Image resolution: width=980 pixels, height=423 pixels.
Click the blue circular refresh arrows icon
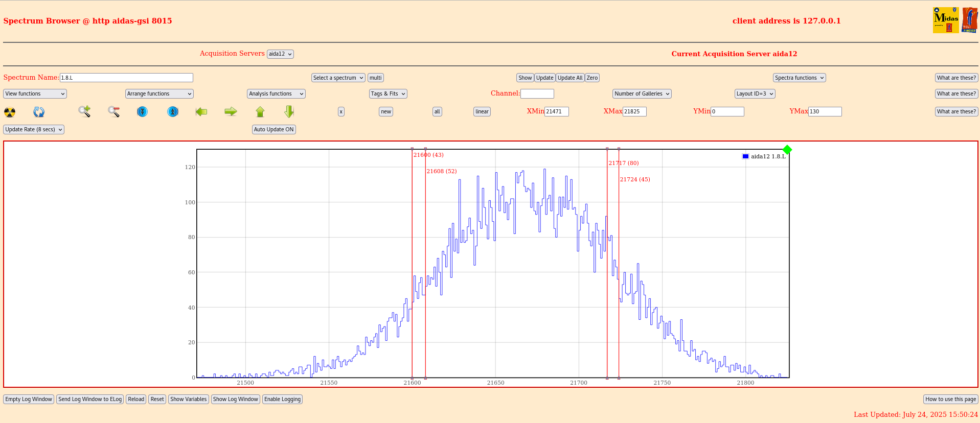(39, 112)
